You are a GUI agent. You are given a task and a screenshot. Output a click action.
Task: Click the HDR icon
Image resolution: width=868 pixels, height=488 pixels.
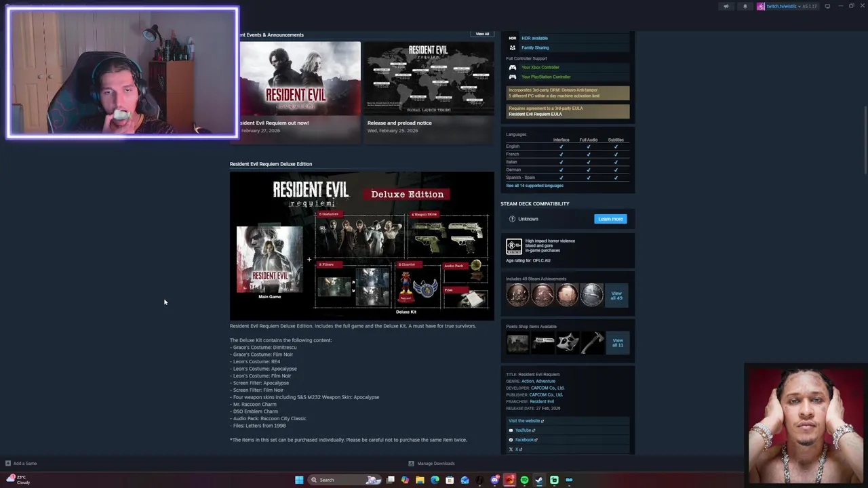(512, 38)
